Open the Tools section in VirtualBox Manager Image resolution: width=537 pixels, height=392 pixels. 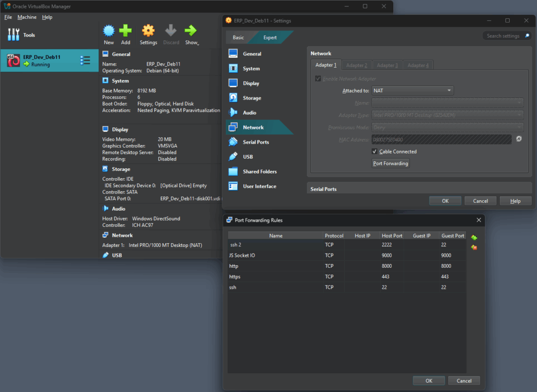pos(21,35)
